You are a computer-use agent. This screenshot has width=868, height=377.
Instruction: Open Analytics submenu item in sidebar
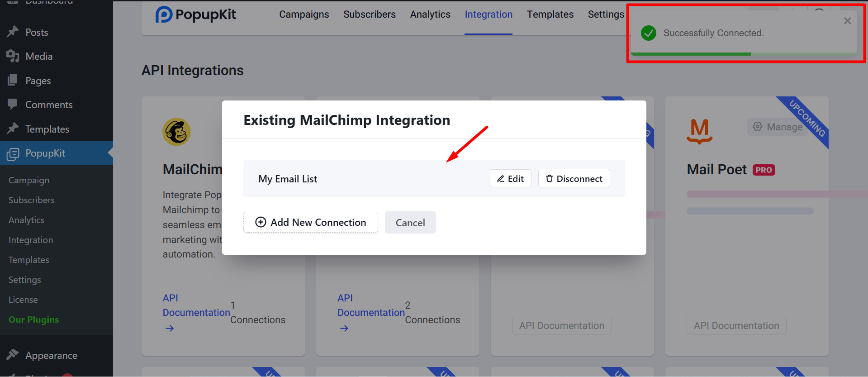(x=26, y=220)
